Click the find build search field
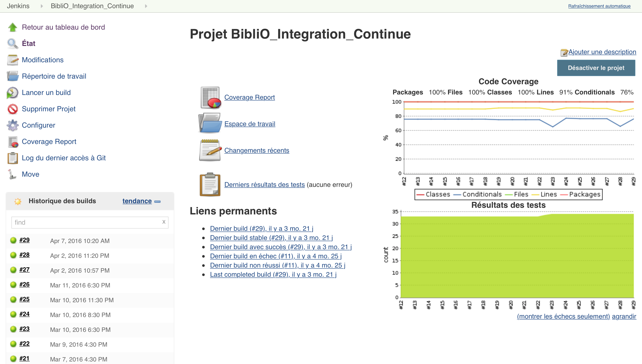The width and height of the screenshot is (642, 364). 90,222
